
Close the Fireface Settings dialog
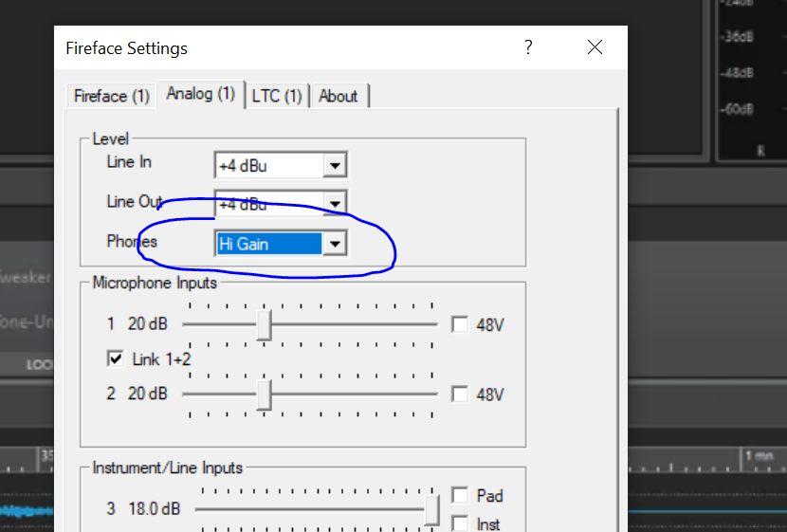pyautogui.click(x=595, y=47)
